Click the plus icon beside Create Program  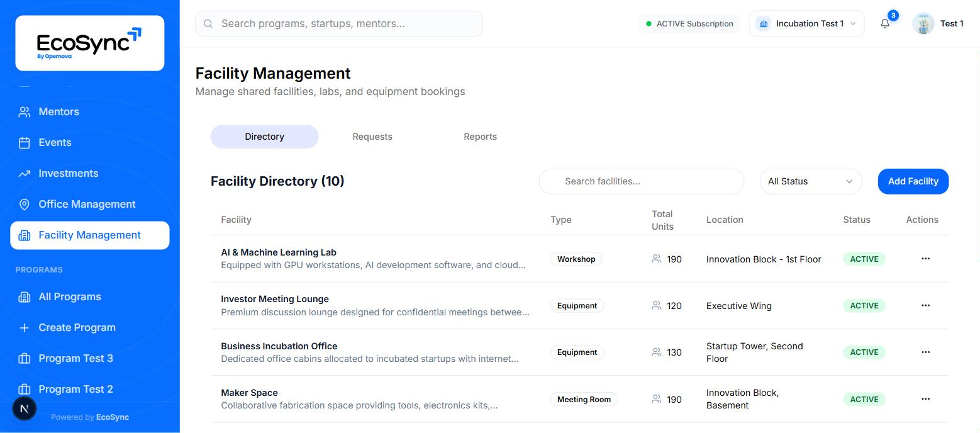click(x=25, y=328)
